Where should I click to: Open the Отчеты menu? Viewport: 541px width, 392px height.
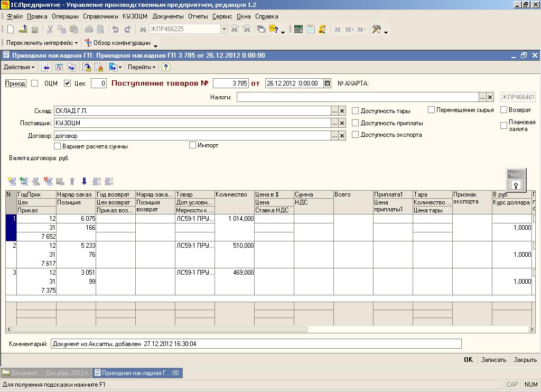pyautogui.click(x=198, y=16)
